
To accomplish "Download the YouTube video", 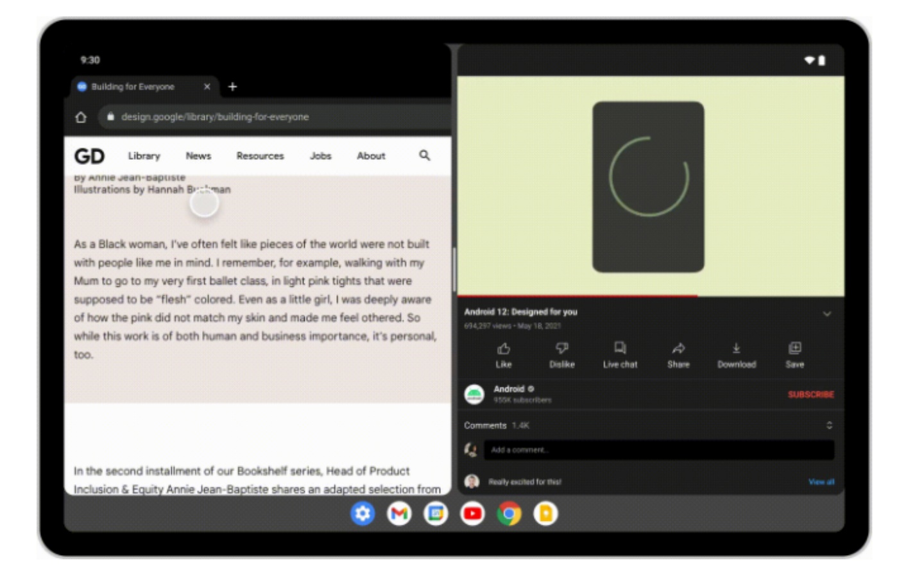I will 737,355.
